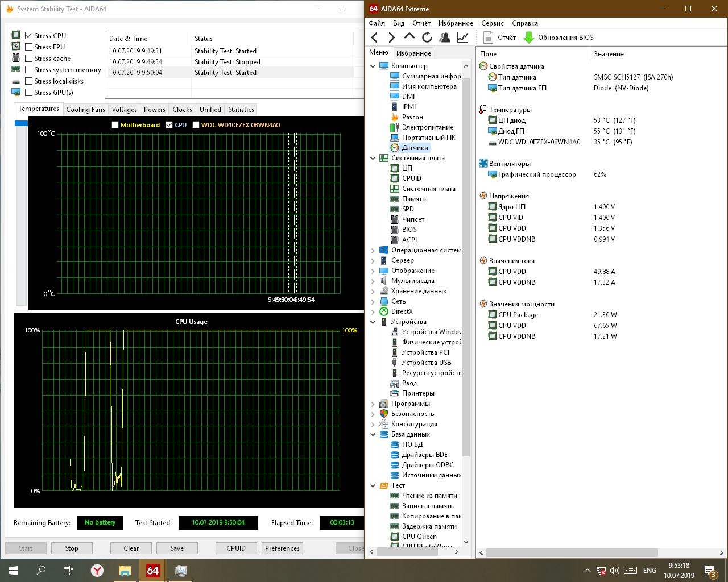Image resolution: width=728 pixels, height=582 pixels.
Task: Open the DirectX Xbox-logo item
Action: tap(396, 311)
